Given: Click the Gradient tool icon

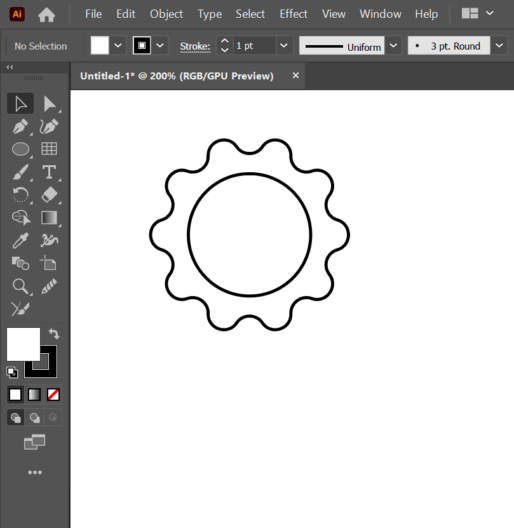Looking at the screenshot, I should click(49, 218).
